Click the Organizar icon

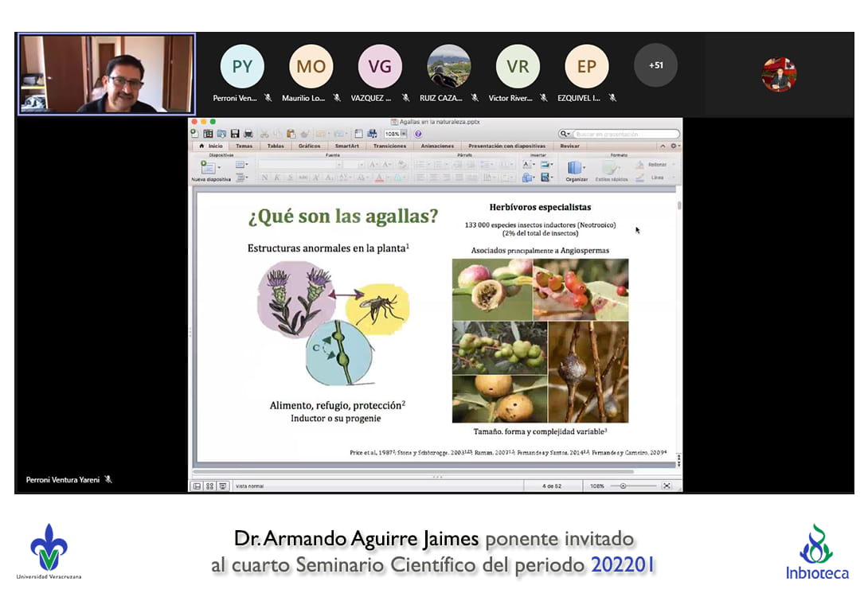[x=576, y=169]
